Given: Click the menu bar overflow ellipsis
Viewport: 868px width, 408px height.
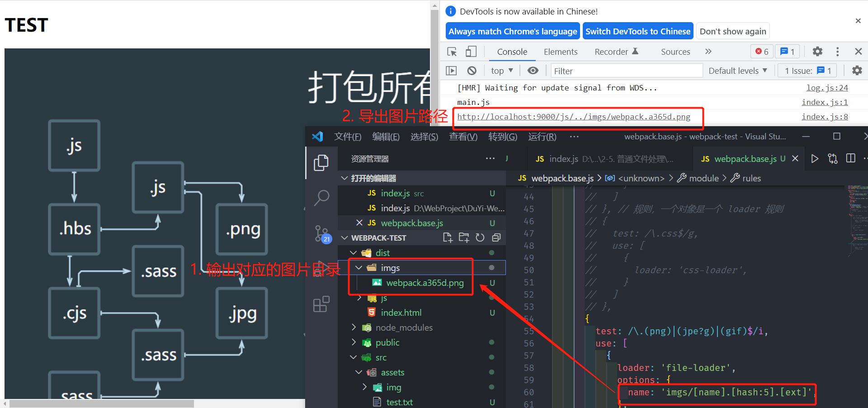Looking at the screenshot, I should (574, 137).
